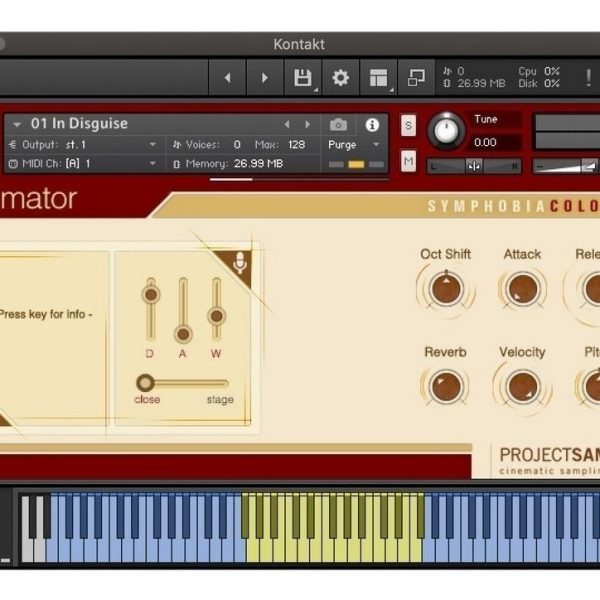The image size is (600, 600).
Task: Click the Cpu 0% readout
Action: tap(539, 72)
